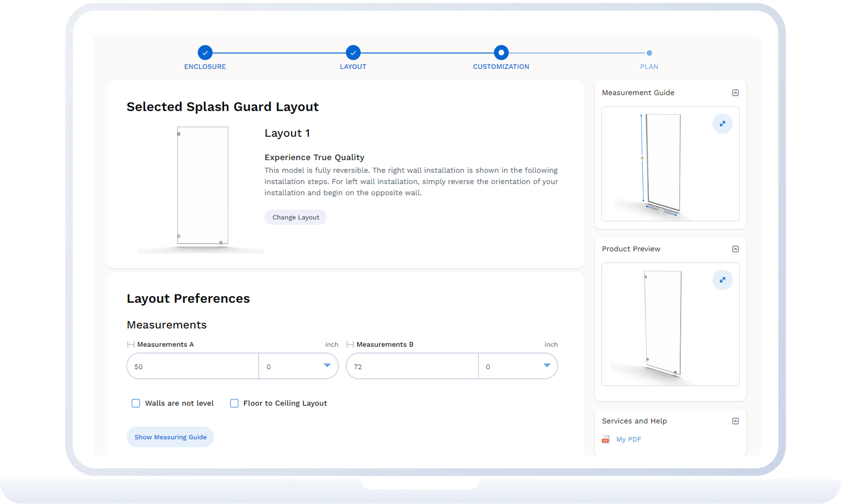Open the My PDF link
The image size is (841, 504).
click(x=628, y=440)
